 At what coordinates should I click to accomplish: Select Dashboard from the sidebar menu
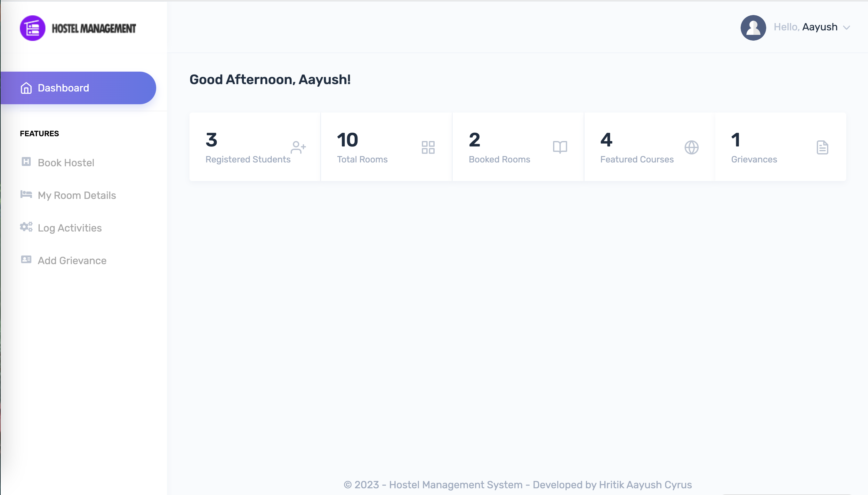tap(63, 88)
